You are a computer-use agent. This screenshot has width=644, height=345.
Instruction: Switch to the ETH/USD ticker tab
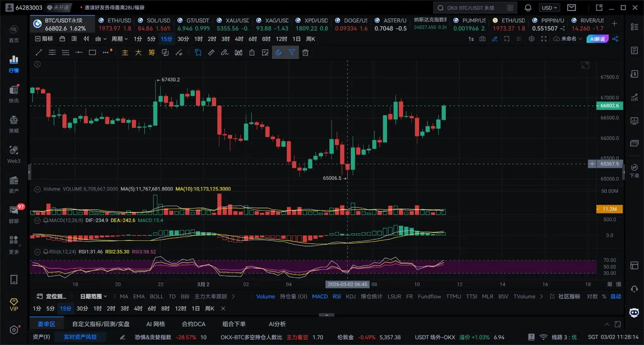115,24
